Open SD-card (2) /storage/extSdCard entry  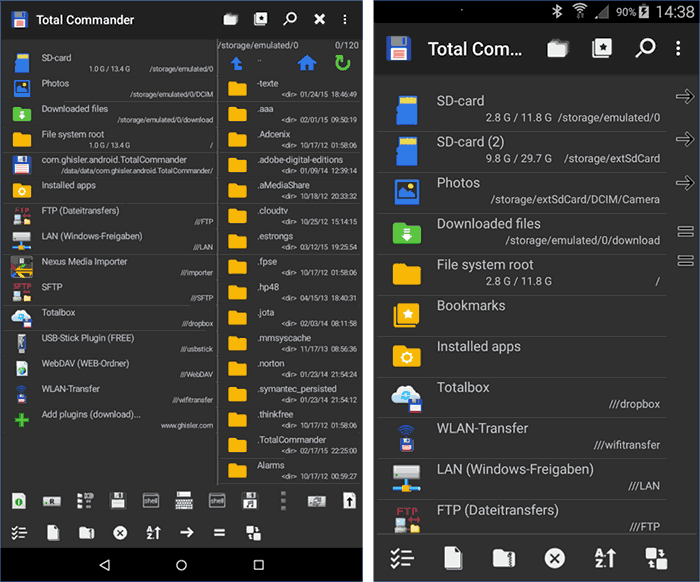[522, 151]
